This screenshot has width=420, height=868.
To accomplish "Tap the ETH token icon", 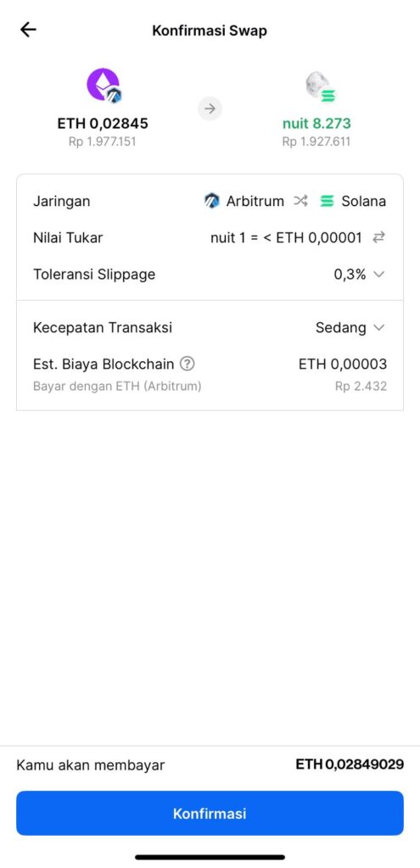I will (104, 86).
